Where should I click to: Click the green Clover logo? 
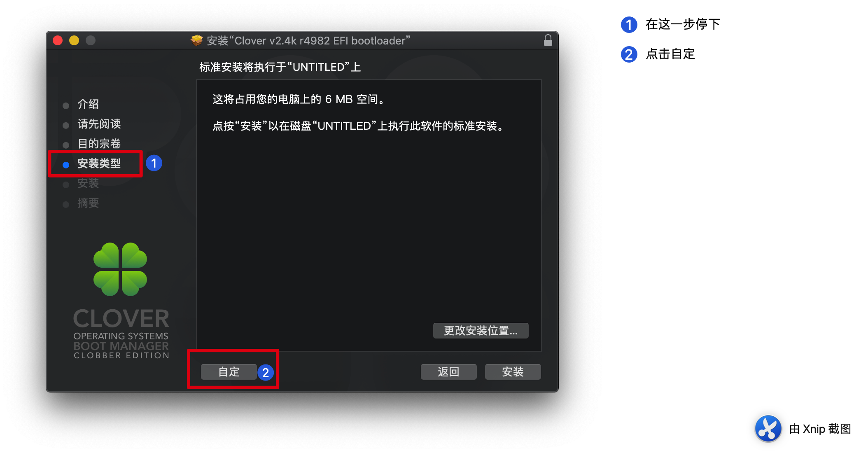[x=120, y=269]
